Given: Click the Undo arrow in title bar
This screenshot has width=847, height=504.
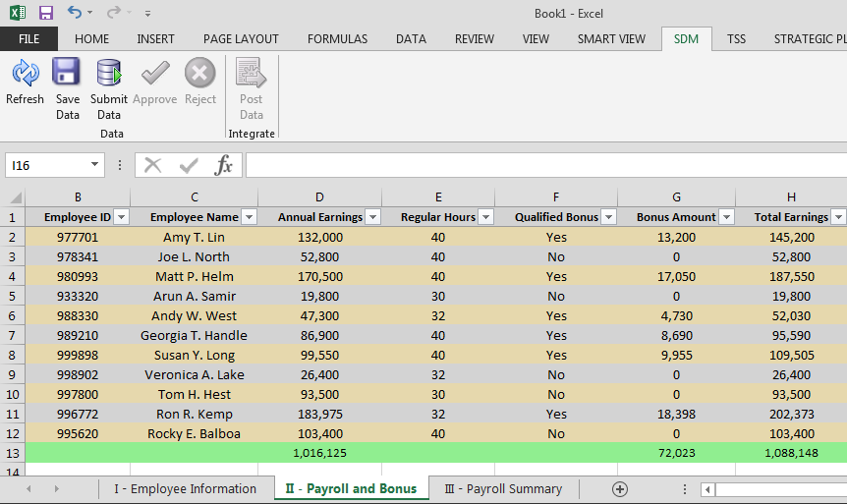Looking at the screenshot, I should point(75,13).
